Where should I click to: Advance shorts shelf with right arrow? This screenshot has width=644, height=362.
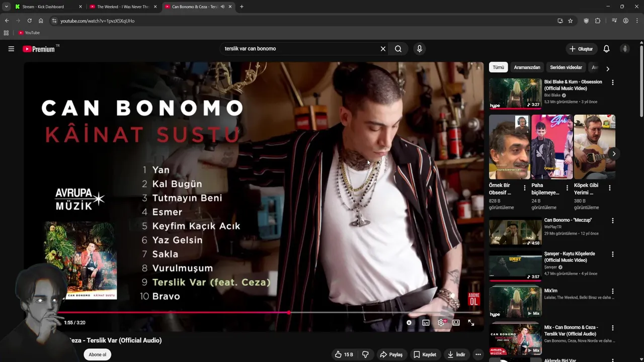pyautogui.click(x=614, y=154)
